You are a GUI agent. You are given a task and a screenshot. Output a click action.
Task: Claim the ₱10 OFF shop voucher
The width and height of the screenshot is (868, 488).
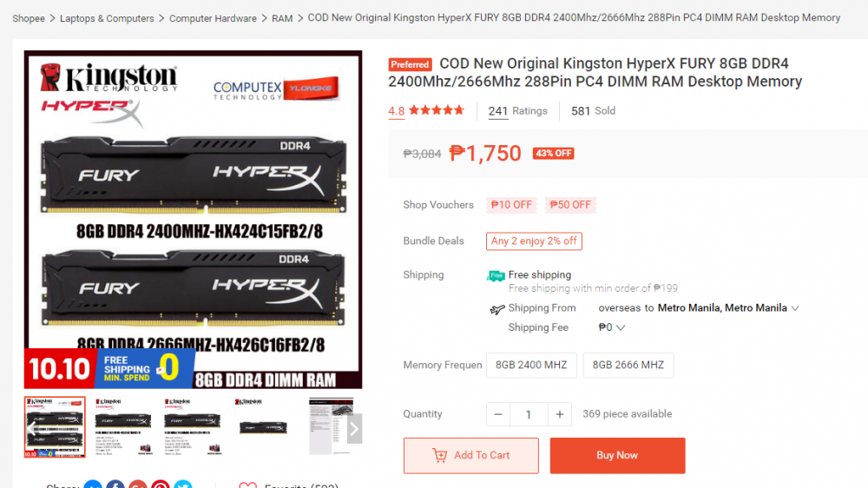click(511, 205)
